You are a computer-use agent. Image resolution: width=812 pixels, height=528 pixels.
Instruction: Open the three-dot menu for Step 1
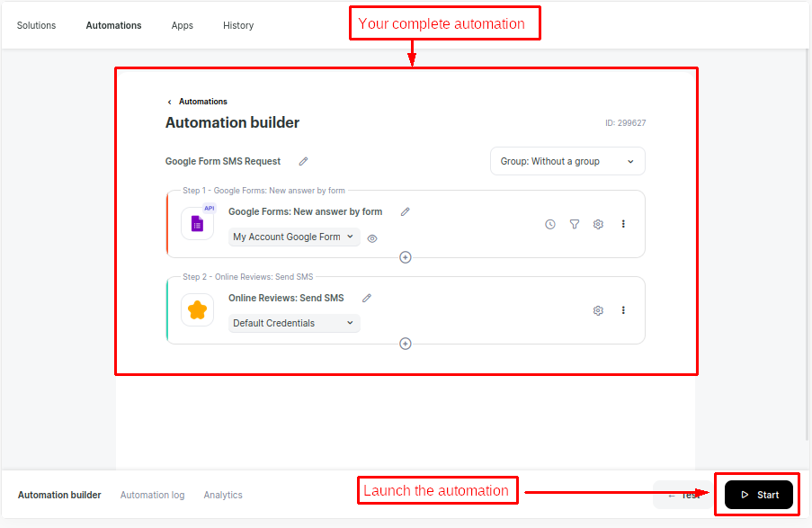coord(623,224)
